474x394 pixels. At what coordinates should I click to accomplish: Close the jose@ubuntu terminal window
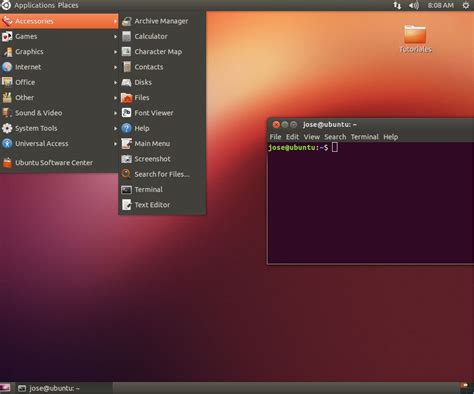click(x=276, y=125)
